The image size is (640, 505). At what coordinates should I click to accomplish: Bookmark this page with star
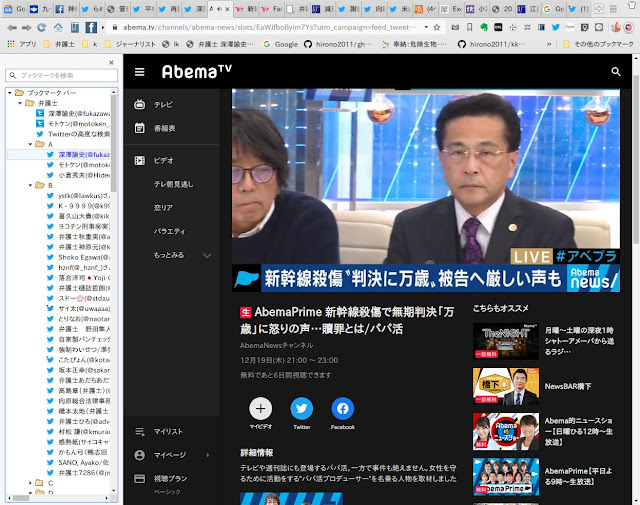[x=437, y=27]
